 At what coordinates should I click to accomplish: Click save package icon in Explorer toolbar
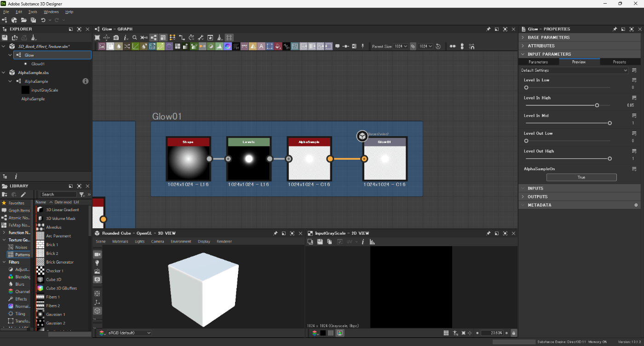[5, 38]
